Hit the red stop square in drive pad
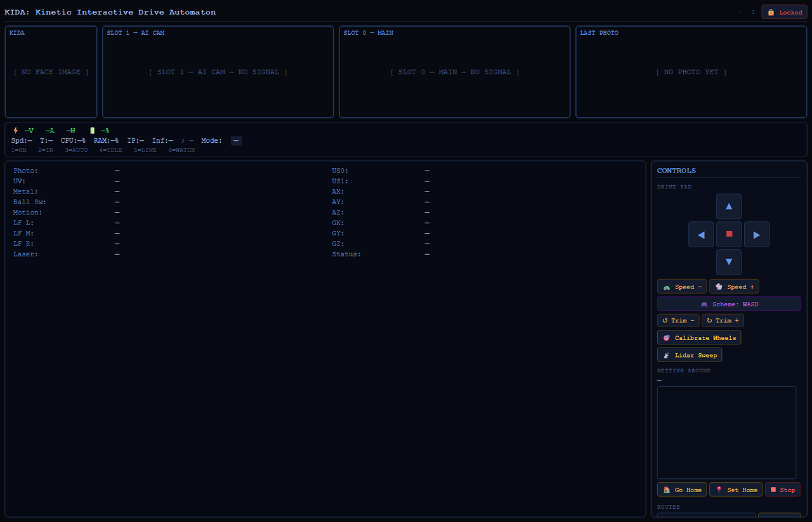The width and height of the screenshot is (812, 522). [x=729, y=234]
